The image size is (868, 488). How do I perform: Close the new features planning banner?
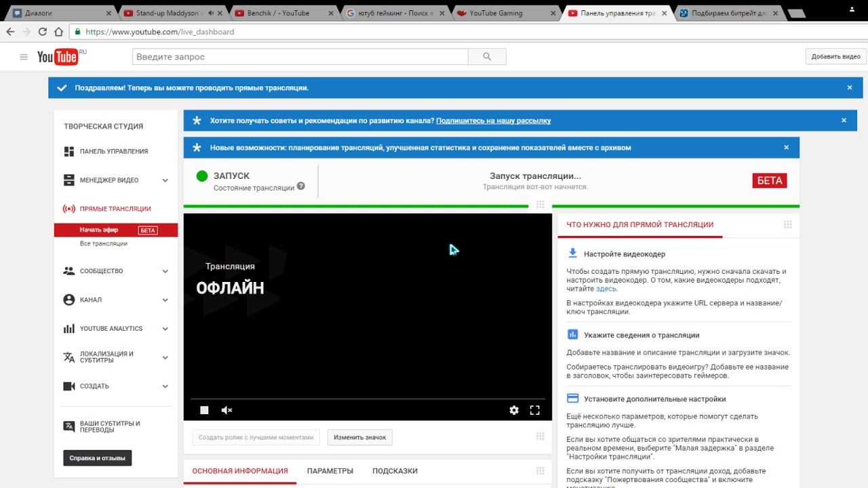coord(787,147)
